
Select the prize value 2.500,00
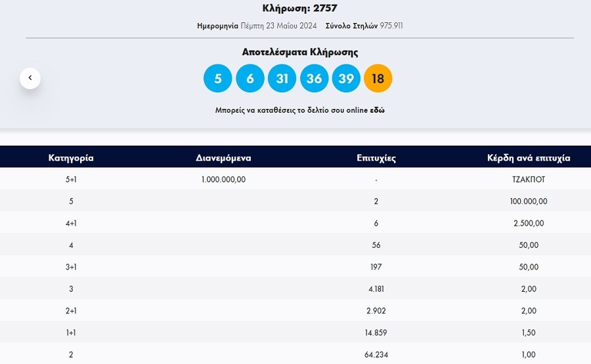pos(529,223)
